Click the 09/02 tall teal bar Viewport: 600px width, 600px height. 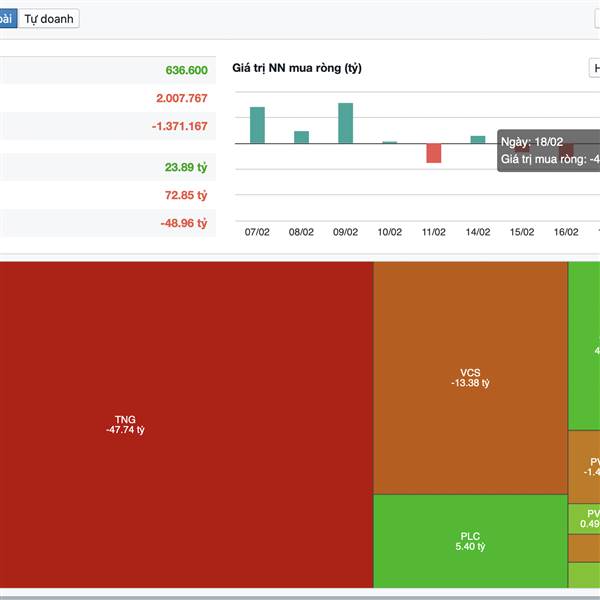[x=346, y=123]
